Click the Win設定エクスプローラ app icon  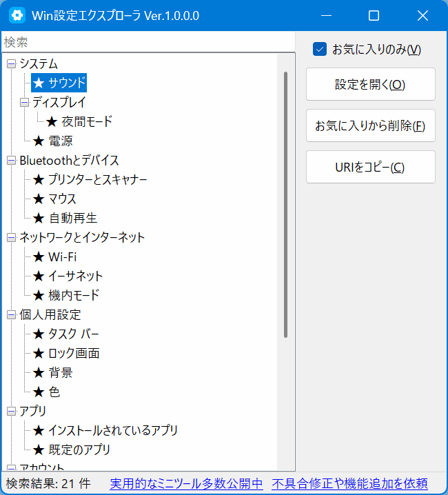[17, 15]
